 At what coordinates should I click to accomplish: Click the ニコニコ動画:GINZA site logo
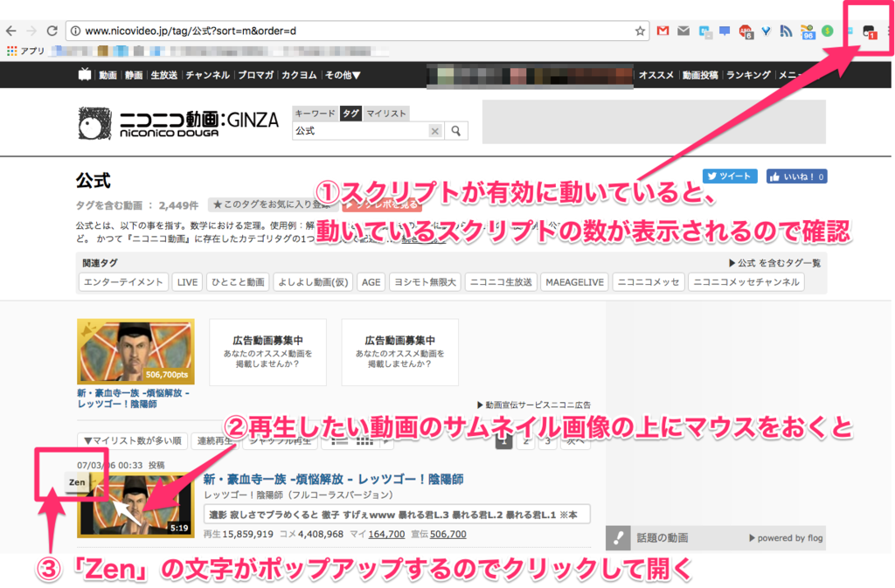[x=178, y=123]
